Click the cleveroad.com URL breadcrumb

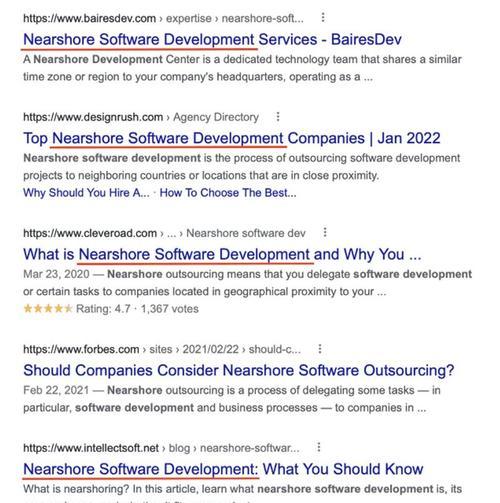[164, 233]
